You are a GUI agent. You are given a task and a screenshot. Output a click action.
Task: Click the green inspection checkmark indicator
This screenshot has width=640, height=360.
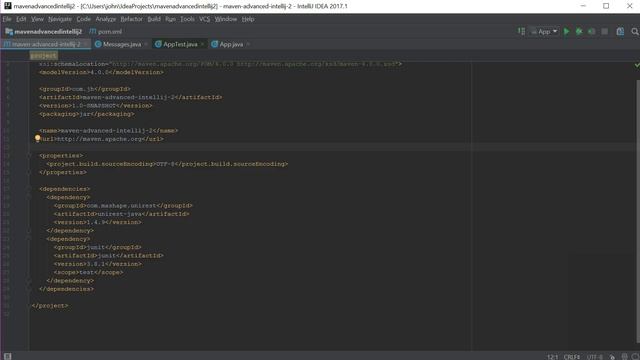tap(636, 65)
